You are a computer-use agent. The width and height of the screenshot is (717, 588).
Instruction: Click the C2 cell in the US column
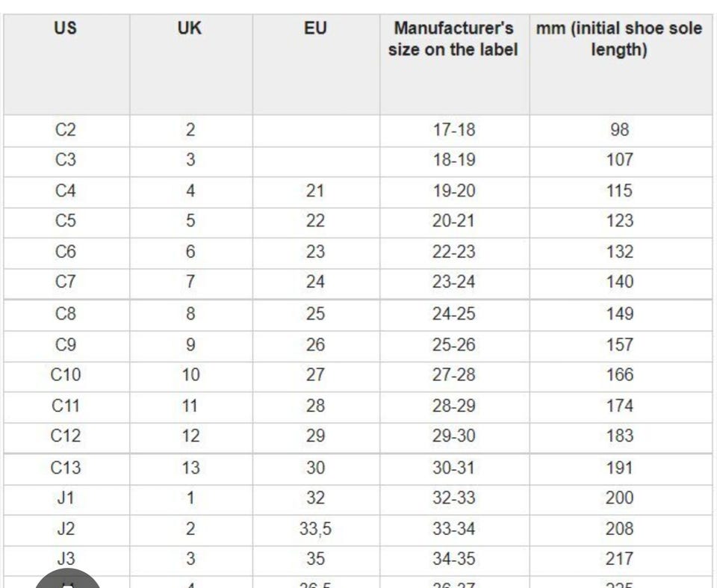click(x=66, y=130)
